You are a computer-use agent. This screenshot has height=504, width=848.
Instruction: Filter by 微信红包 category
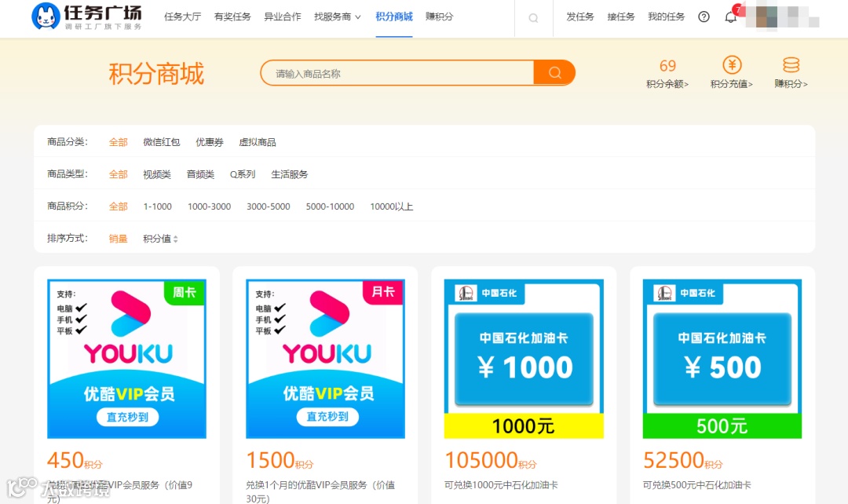[x=161, y=142]
